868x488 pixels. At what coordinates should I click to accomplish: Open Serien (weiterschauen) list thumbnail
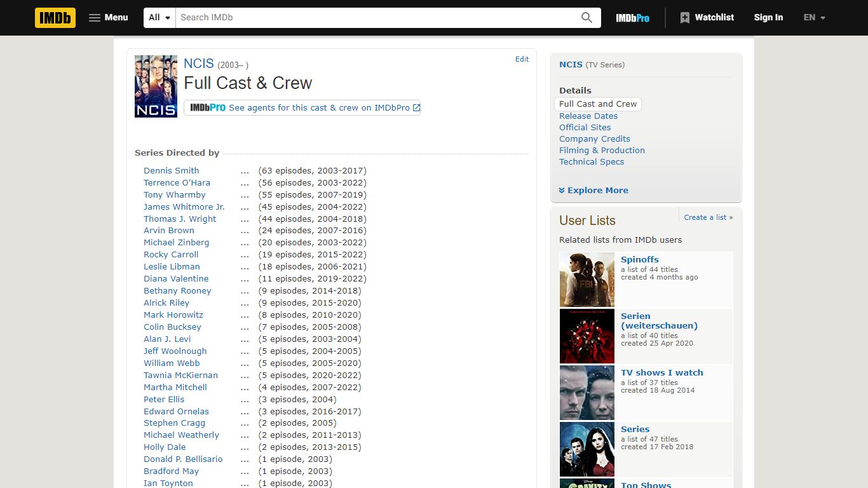coord(587,336)
